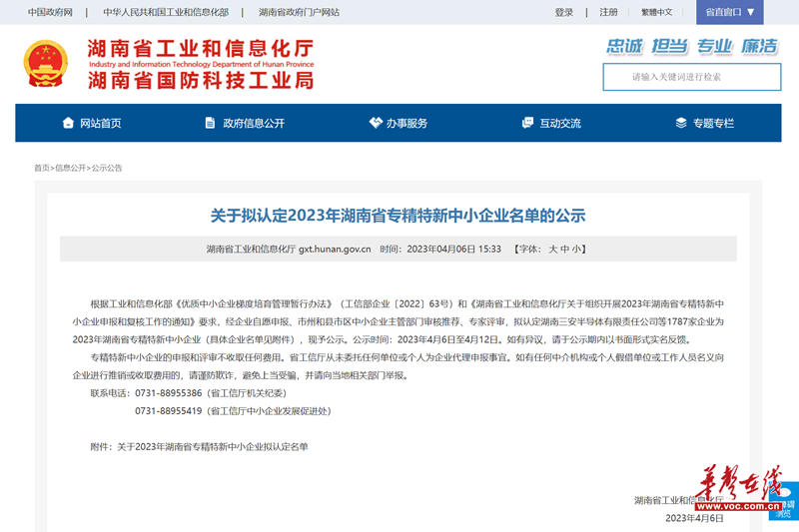This screenshot has width=799, height=532.
Task: Click the article title 关于拟认定2023年湖南省专精特新中小企业名单的公示
Action: tap(398, 216)
